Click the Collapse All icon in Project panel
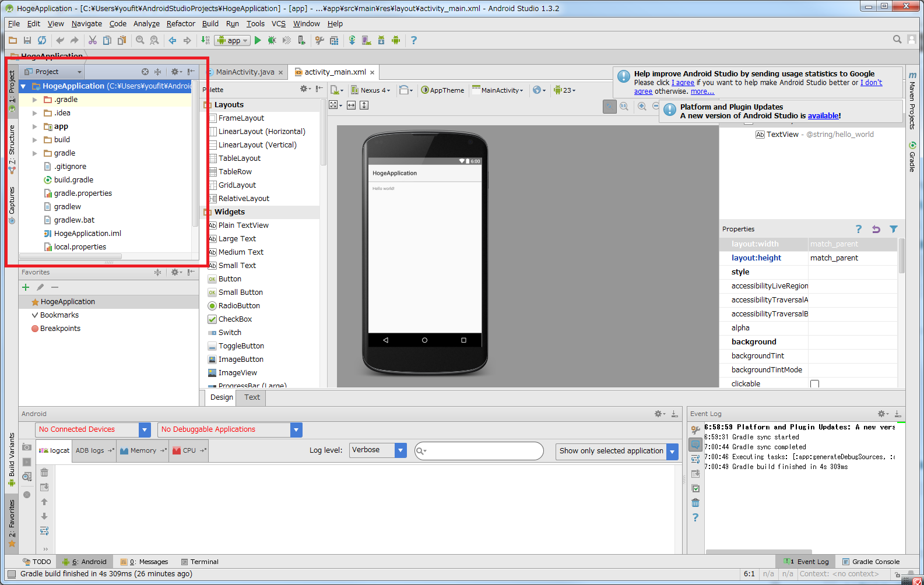 pyautogui.click(x=157, y=72)
